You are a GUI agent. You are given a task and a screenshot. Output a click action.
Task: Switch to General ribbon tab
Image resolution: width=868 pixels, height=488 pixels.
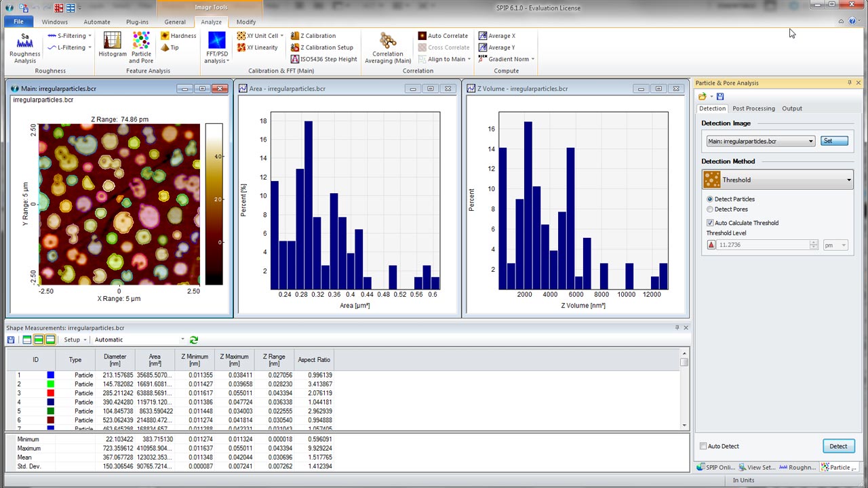[x=175, y=22]
